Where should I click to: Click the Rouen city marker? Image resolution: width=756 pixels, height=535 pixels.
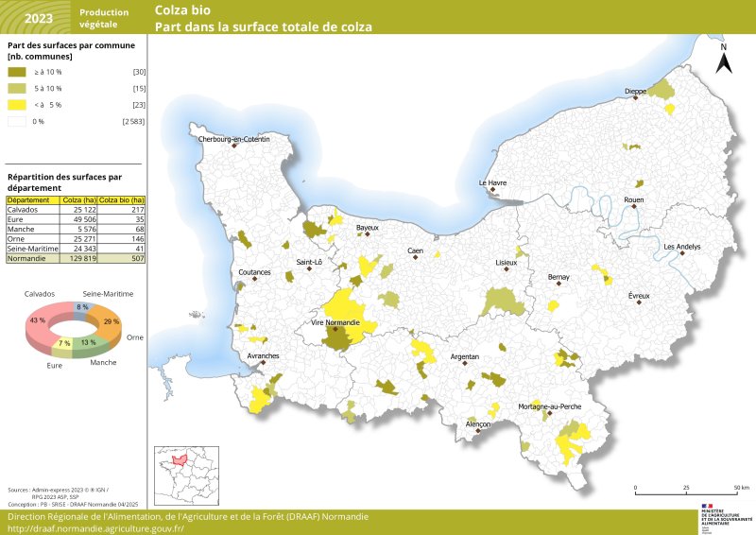point(634,206)
